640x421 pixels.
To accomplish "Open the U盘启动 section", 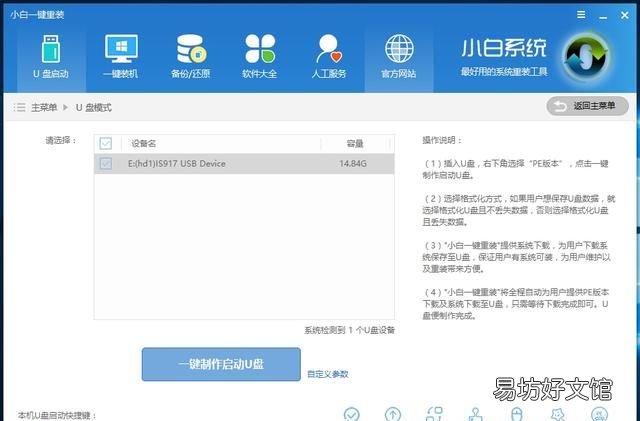I will (51, 57).
